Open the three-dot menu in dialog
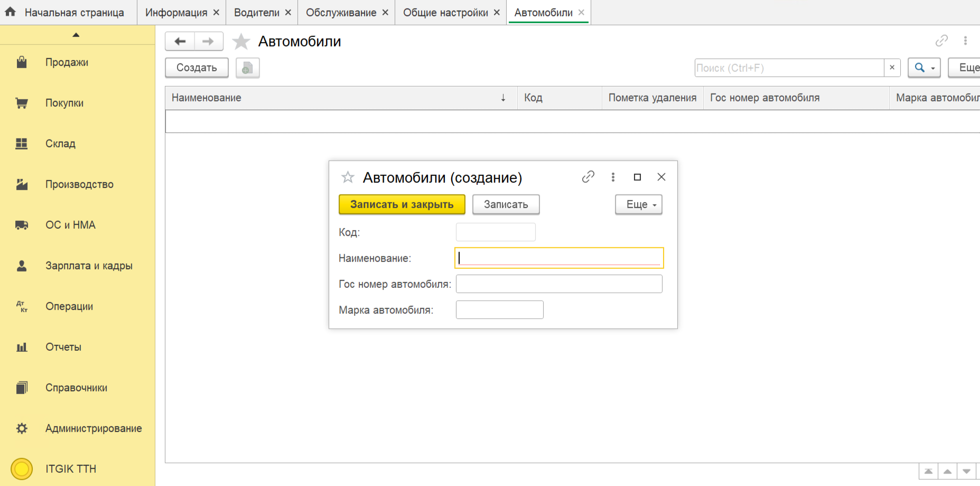The height and width of the screenshot is (486, 980). coord(613,177)
